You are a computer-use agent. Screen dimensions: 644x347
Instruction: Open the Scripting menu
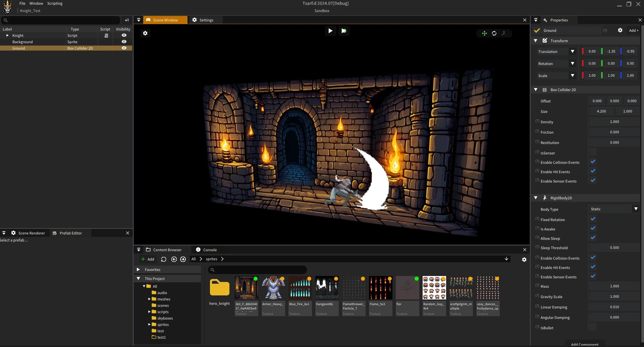click(55, 3)
